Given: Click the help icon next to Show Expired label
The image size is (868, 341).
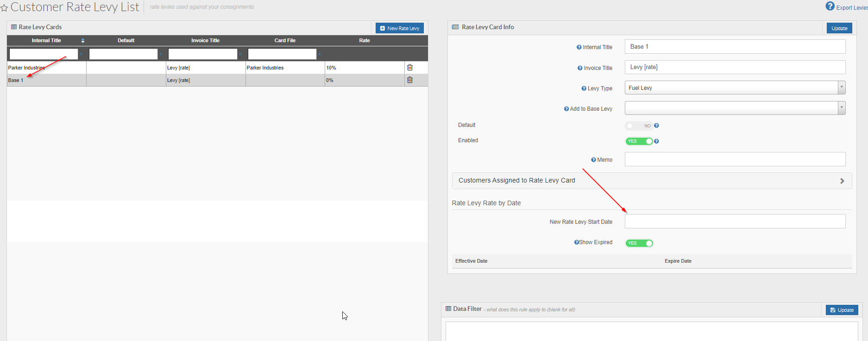Looking at the screenshot, I should [577, 242].
